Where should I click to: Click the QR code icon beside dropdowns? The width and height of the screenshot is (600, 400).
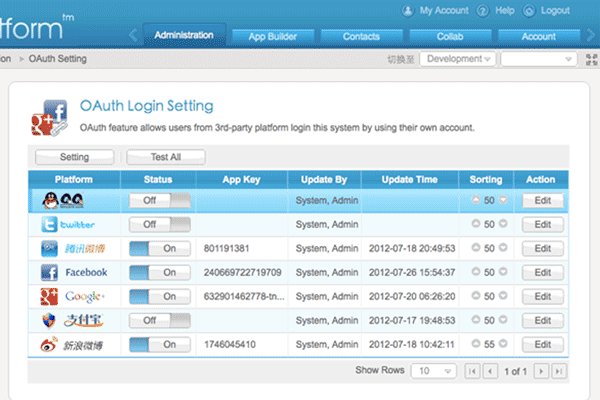[591, 59]
